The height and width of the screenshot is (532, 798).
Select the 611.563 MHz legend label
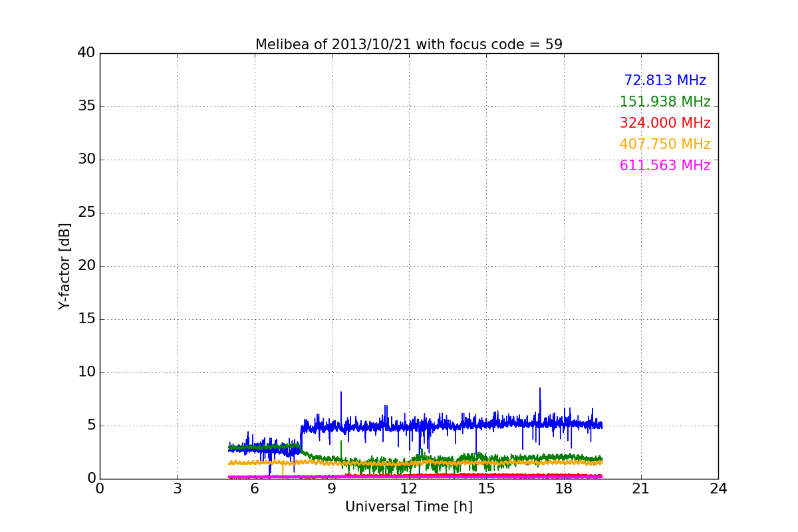(x=665, y=166)
